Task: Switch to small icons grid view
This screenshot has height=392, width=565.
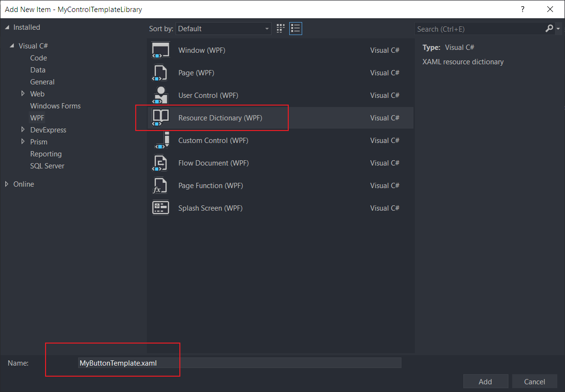Action: (281, 29)
